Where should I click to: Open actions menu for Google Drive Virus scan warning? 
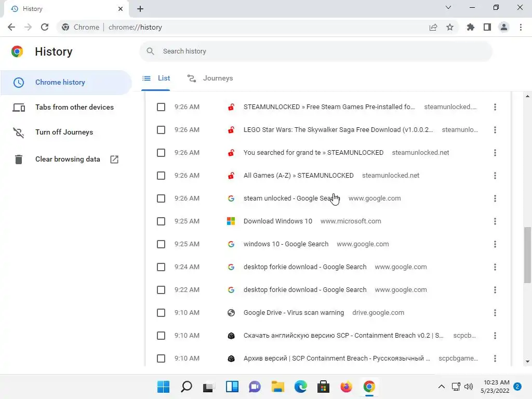(x=495, y=313)
